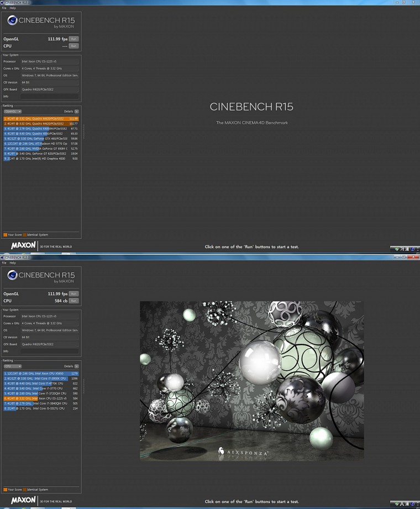The image size is (420, 509).
Task: Click the rendered spheres scene image
Action: pyautogui.click(x=252, y=381)
